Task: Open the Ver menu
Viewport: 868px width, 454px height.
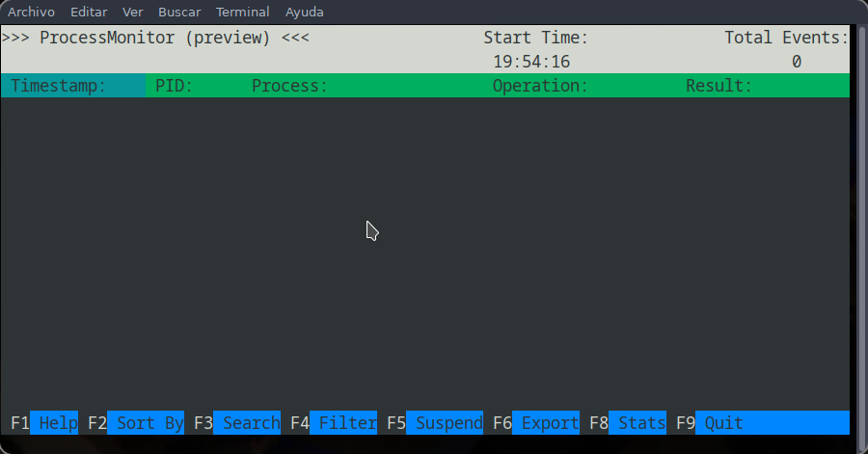Action: [x=132, y=12]
